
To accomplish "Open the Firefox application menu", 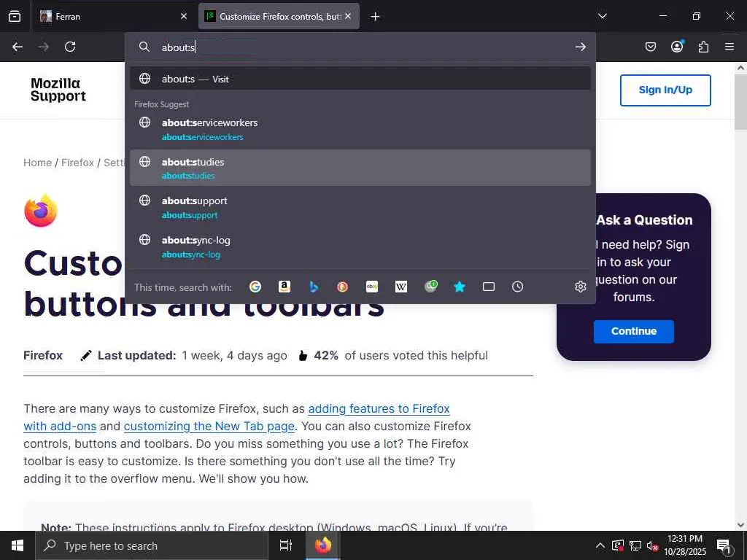I will pyautogui.click(x=729, y=47).
